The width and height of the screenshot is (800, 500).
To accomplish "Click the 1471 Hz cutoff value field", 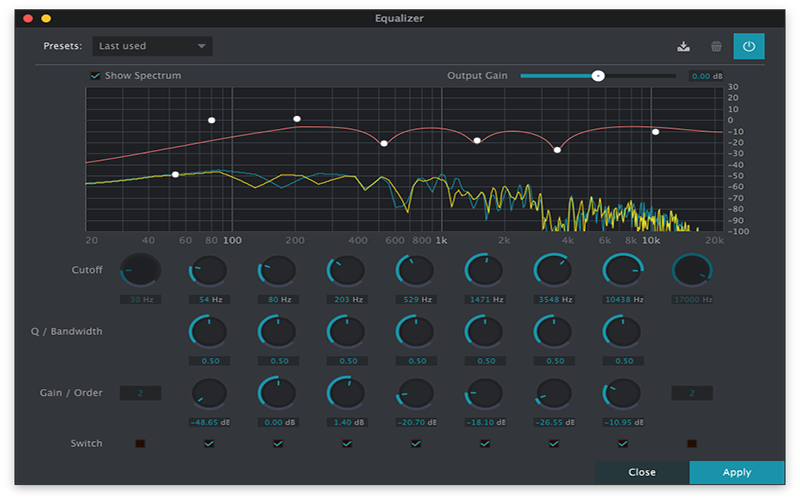I will click(485, 299).
